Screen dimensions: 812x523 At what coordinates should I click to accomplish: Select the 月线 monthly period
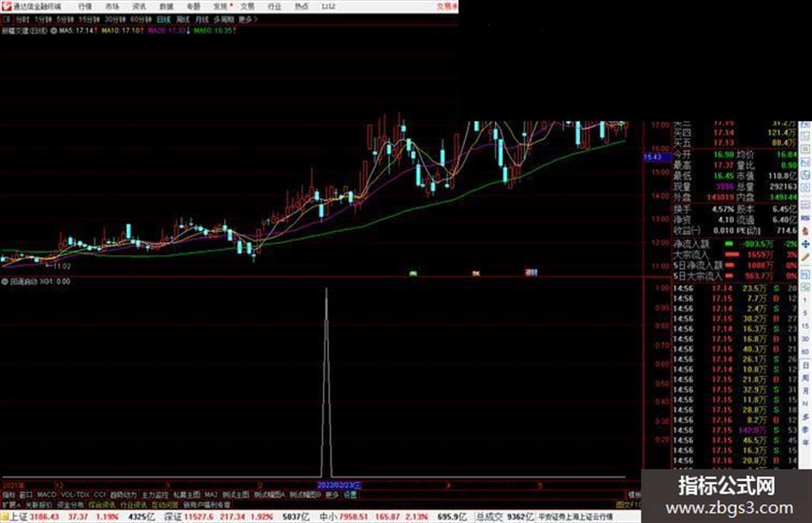[x=201, y=19]
